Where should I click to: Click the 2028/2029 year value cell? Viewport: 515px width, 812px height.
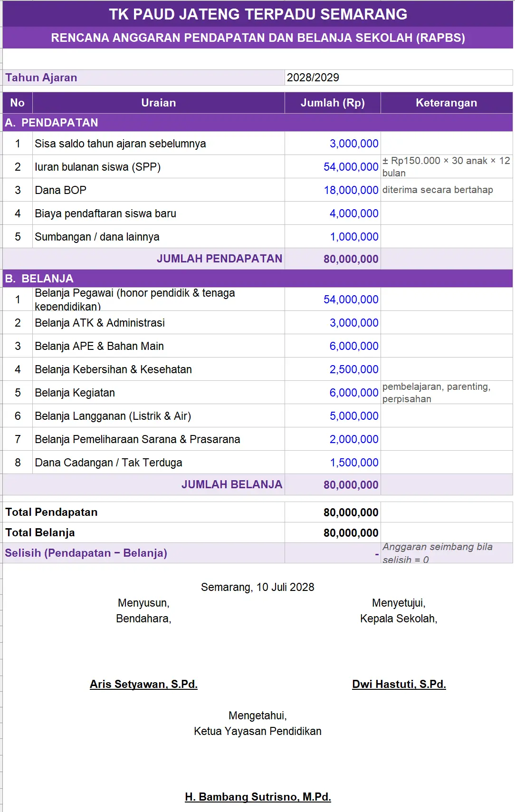point(399,77)
